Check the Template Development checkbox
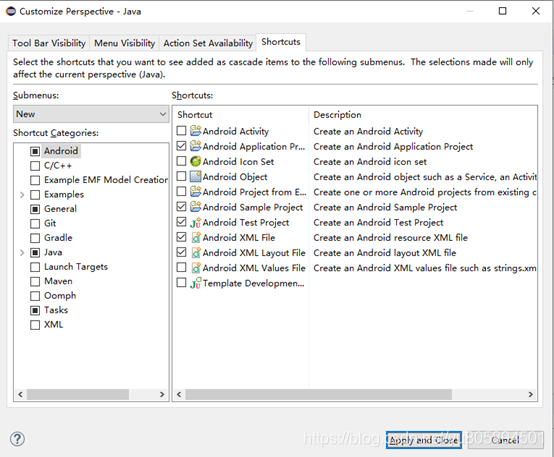This screenshot has height=457, width=554. 181,283
